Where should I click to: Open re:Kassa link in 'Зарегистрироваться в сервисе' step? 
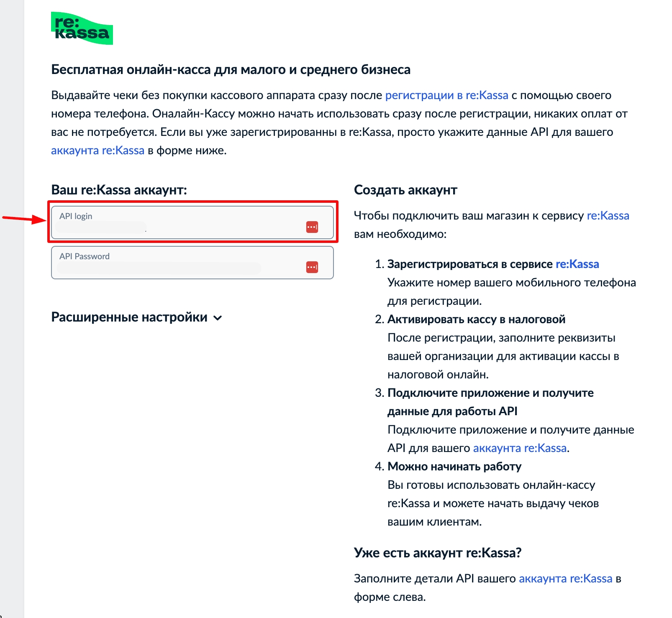pos(577,264)
